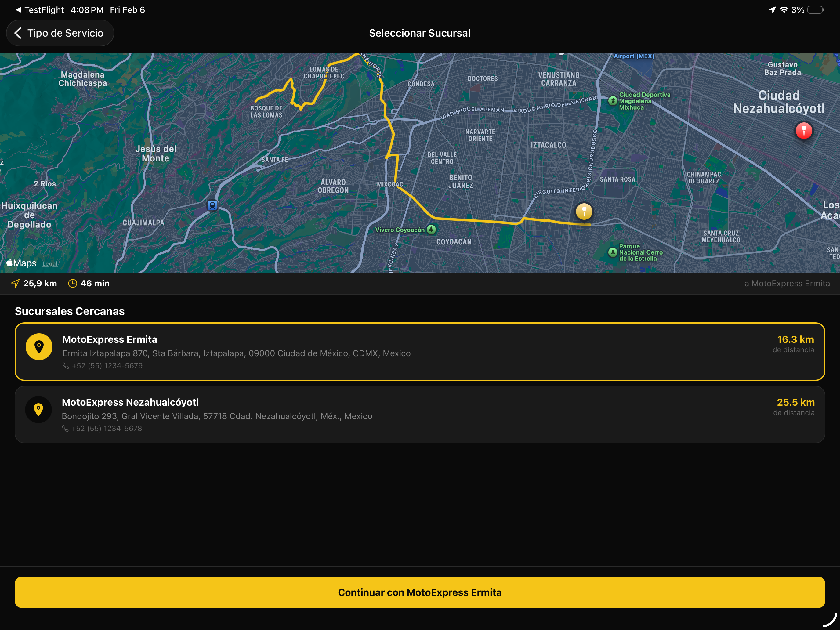Tap phone icon in Ermita card
This screenshot has height=630, width=840.
coord(66,366)
